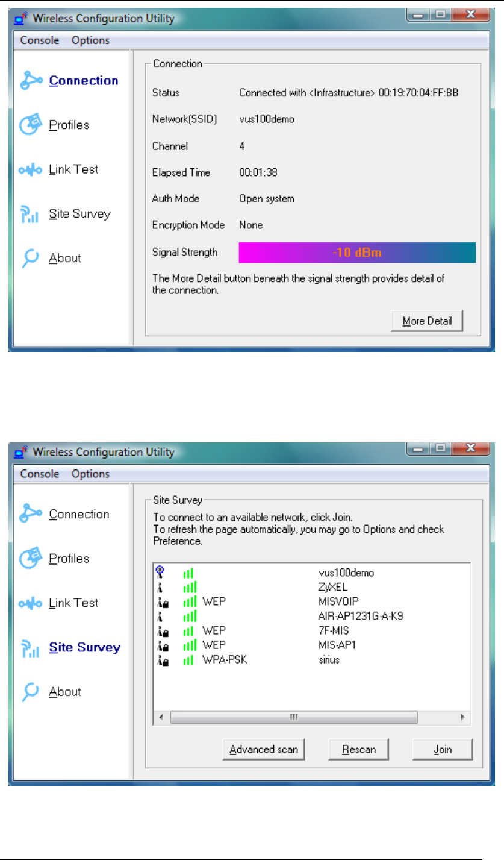Open Options menu in bottom window
This screenshot has width=504, height=860.
(x=90, y=474)
